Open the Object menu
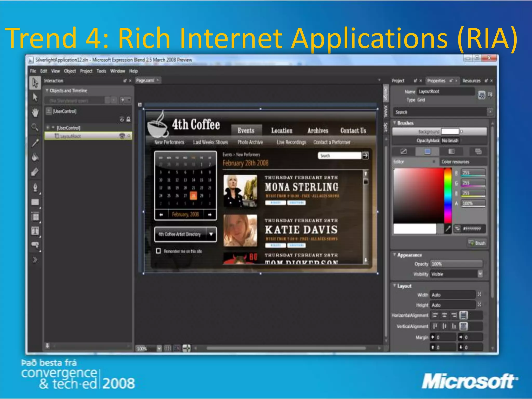Screen dimensions: 532x399 pyautogui.click(x=70, y=71)
